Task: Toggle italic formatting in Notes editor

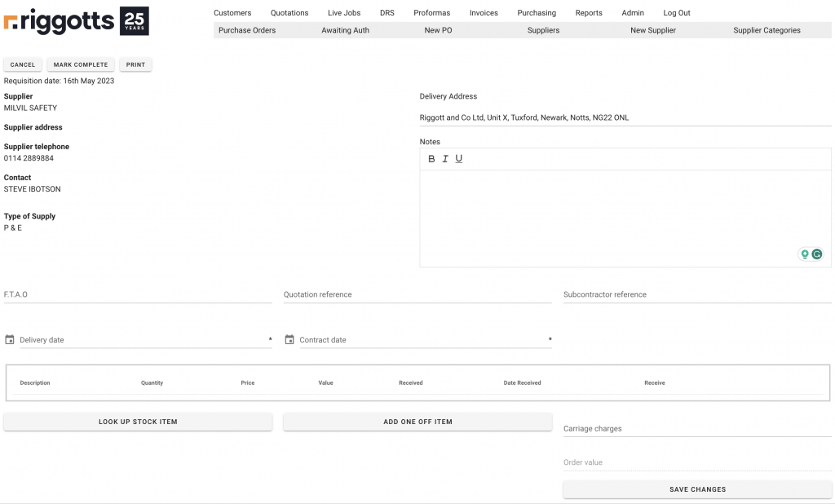Action: (445, 159)
